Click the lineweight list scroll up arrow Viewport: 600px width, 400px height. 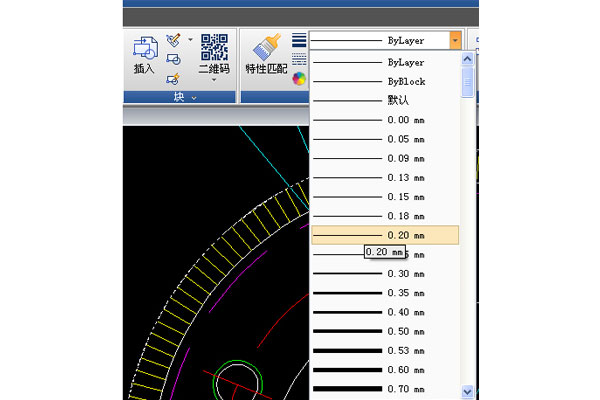[x=468, y=60]
